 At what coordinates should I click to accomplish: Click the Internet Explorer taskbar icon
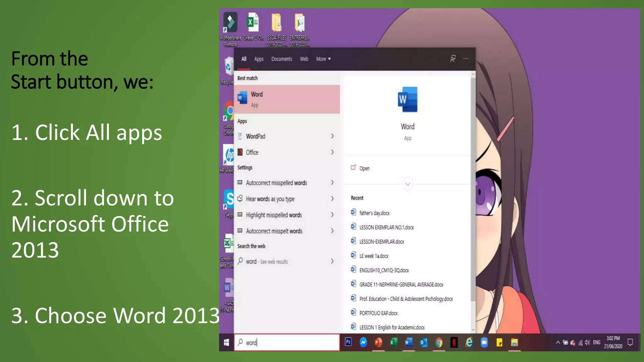point(469,342)
